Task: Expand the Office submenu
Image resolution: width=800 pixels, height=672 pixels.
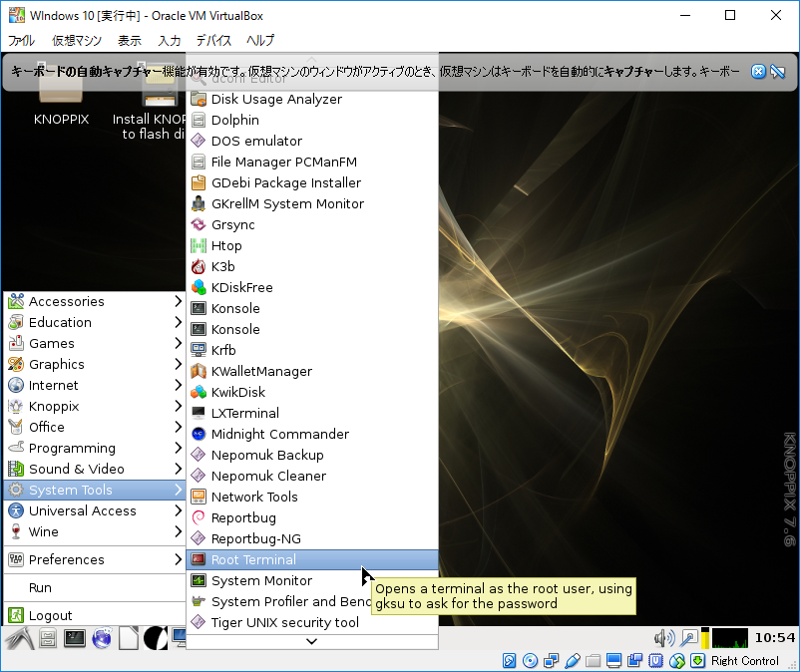Action: click(x=95, y=427)
